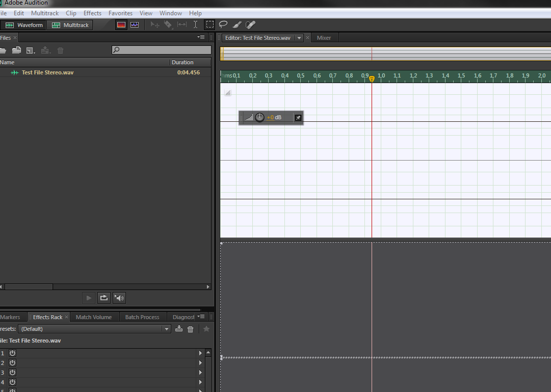
Task: Switch to Multitrack view
Action: (70, 25)
